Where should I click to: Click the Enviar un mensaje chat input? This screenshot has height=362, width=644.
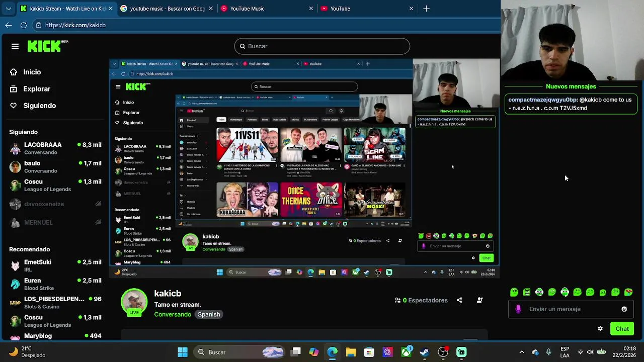click(570, 309)
